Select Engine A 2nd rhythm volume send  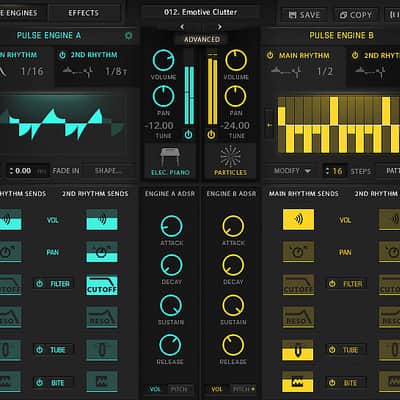pyautogui.click(x=102, y=220)
